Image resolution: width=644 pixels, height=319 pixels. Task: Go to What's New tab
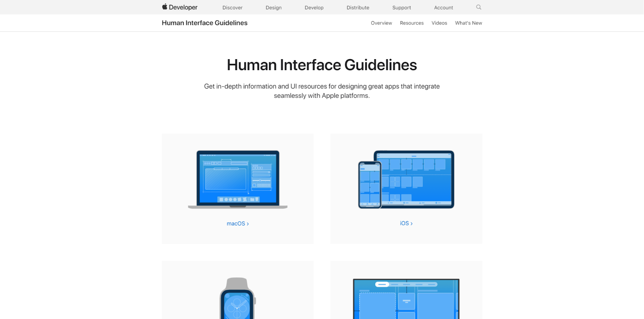pyautogui.click(x=469, y=23)
